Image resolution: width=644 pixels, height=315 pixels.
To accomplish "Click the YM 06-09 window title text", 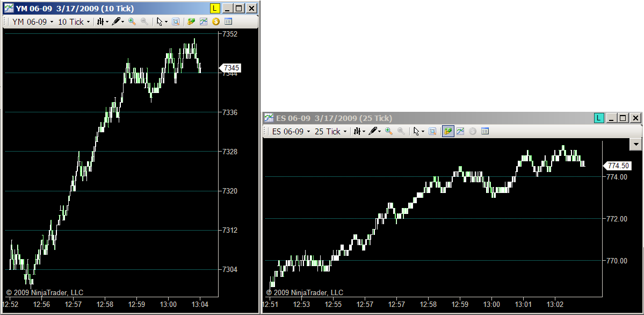I will point(75,8).
